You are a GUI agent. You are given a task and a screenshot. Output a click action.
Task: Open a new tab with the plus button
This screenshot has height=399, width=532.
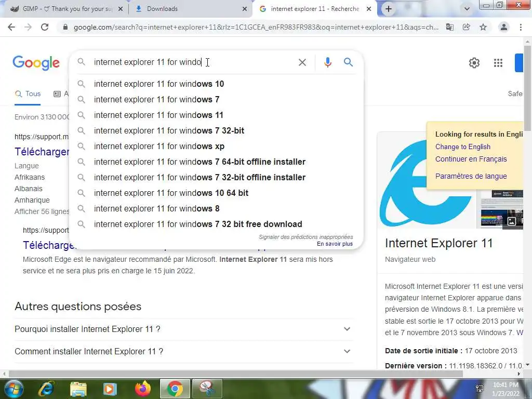[389, 9]
